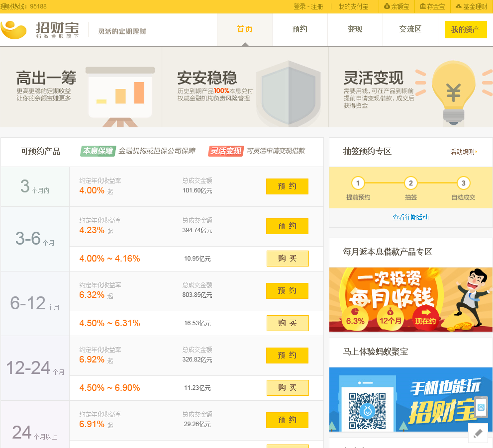The image size is (493, 448).
Task: Click 预约 for the 6.91% 24个月以上 product
Action: (287, 420)
